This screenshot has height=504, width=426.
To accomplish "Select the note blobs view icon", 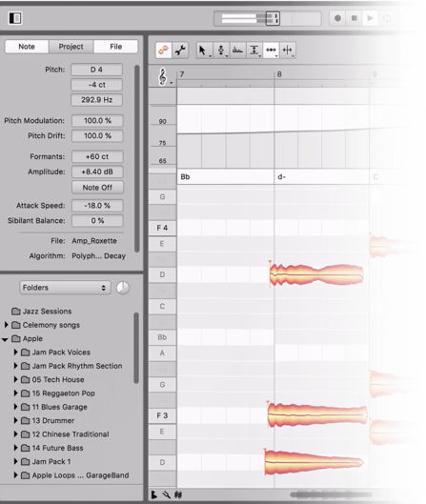I will (x=164, y=50).
